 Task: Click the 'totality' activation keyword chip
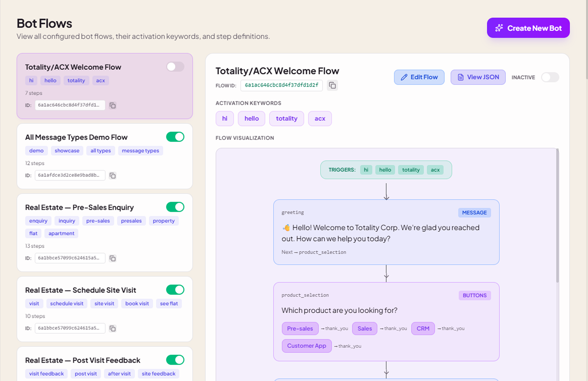[x=286, y=119]
